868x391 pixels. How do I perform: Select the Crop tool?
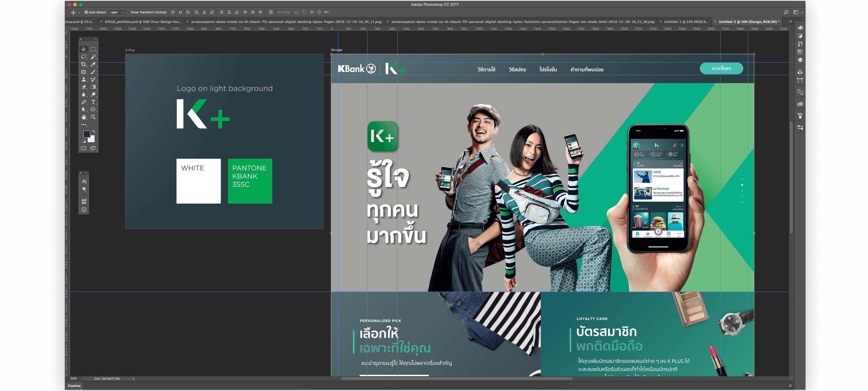(x=84, y=64)
